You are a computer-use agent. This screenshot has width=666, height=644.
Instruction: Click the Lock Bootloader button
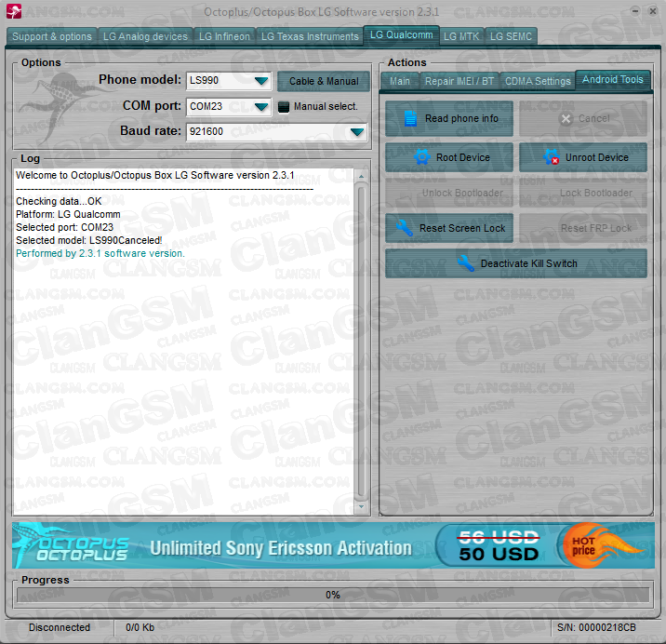582,193
